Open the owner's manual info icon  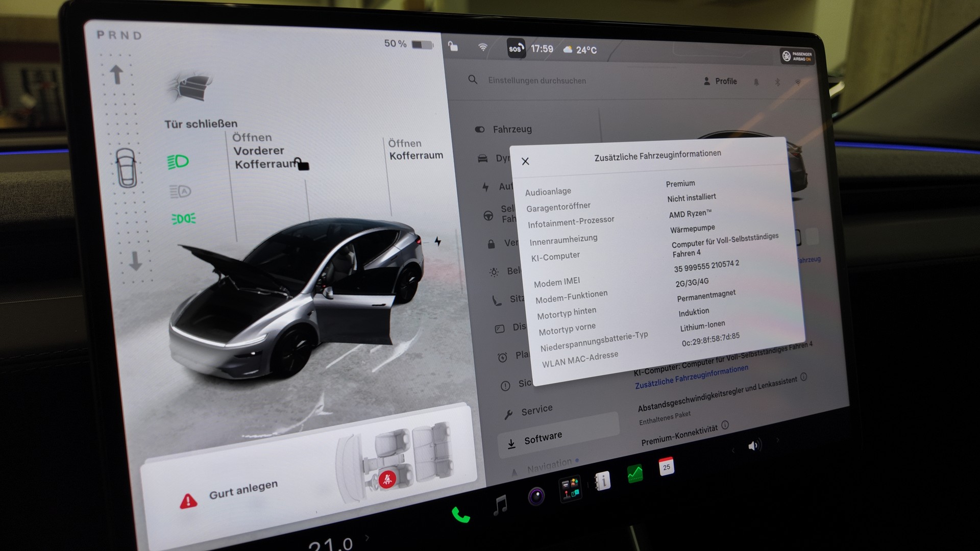603,481
